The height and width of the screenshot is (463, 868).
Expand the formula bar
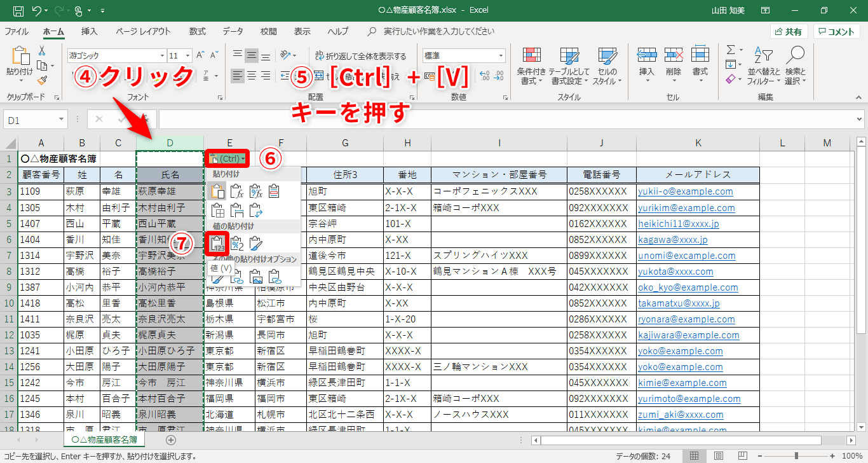coord(860,119)
